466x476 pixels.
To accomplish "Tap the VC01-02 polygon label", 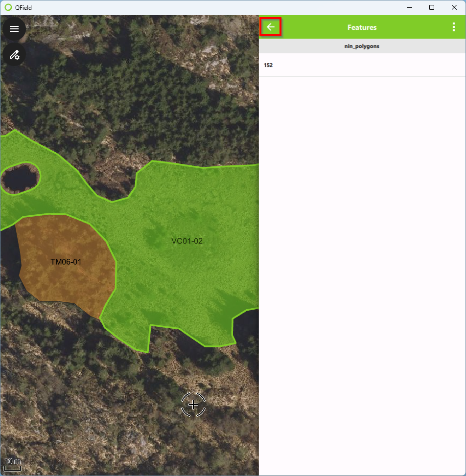I will pos(186,241).
